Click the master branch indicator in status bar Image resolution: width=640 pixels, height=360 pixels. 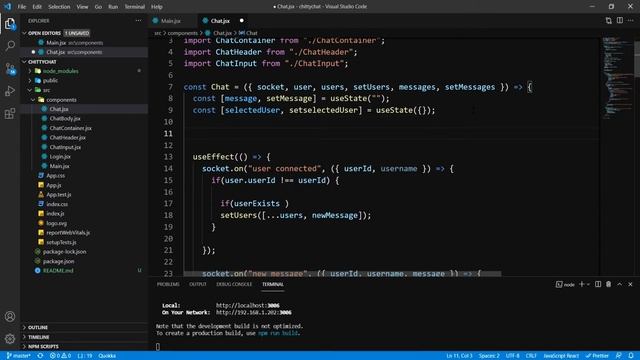[19, 356]
